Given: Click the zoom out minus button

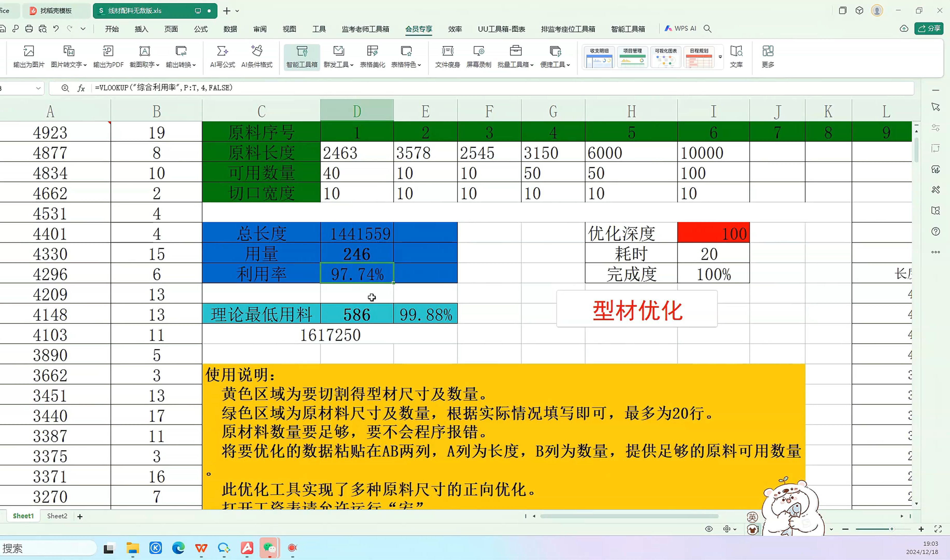Looking at the screenshot, I should (845, 529).
